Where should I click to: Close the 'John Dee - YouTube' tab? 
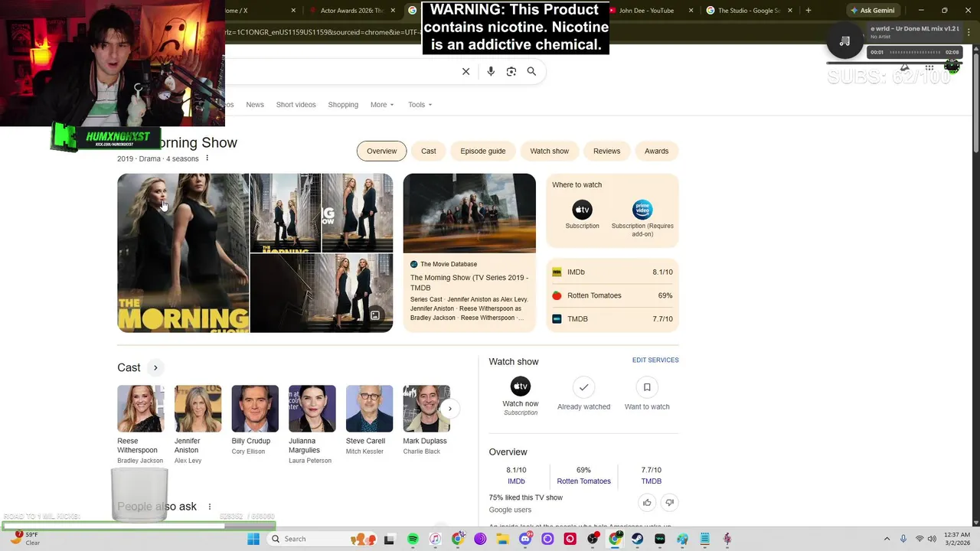(x=691, y=11)
